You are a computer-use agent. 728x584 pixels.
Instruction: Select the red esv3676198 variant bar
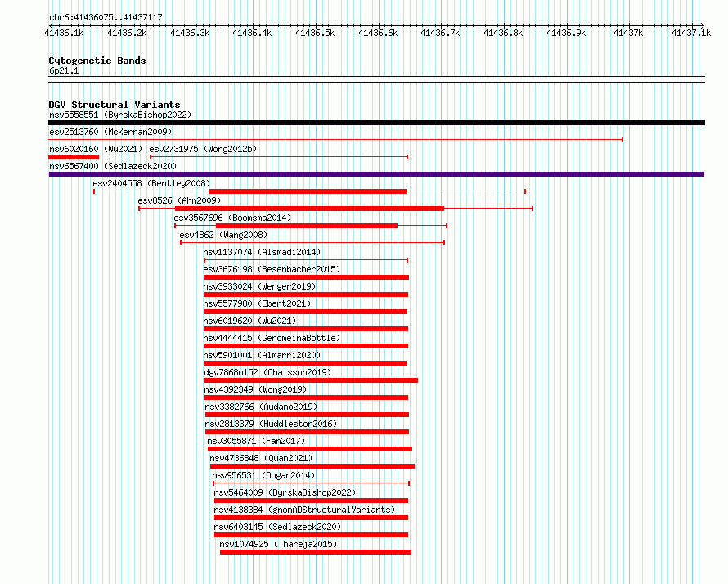coord(307,277)
